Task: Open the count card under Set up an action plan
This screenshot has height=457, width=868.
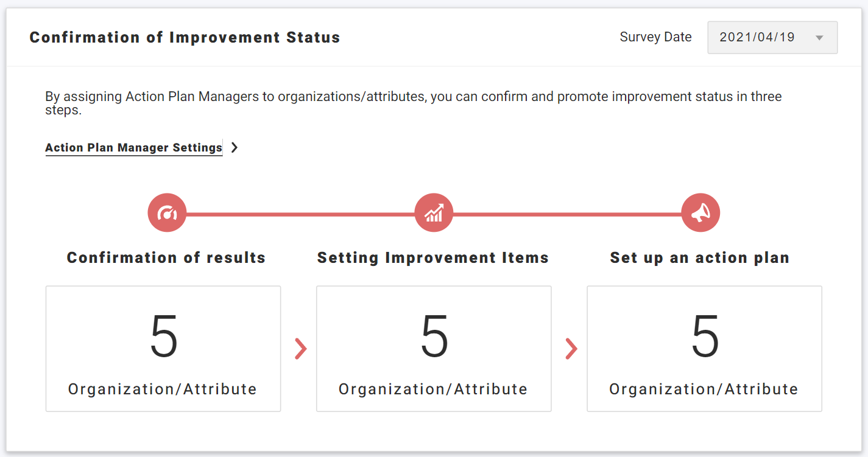Action: (704, 349)
